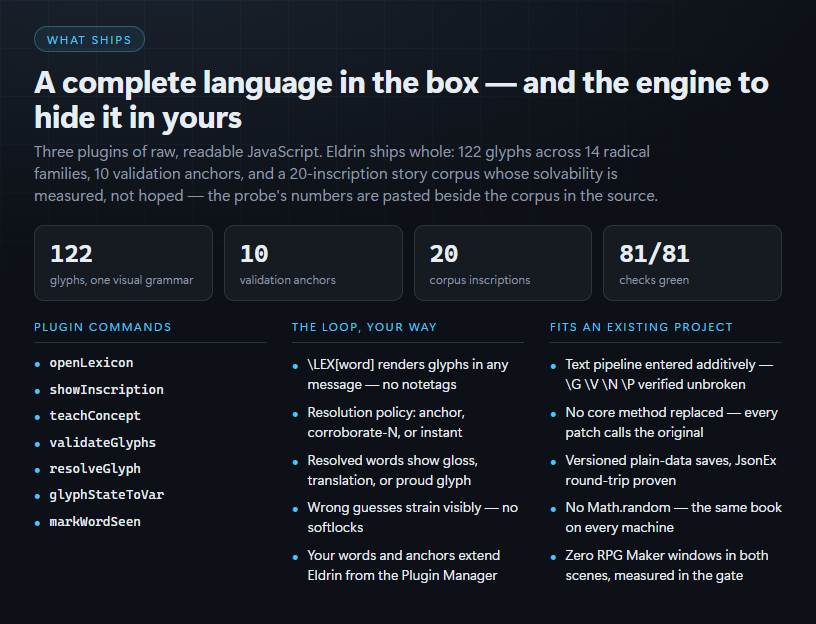Click the openLexicon command
Viewport: 816px width, 624px height.
click(91, 363)
